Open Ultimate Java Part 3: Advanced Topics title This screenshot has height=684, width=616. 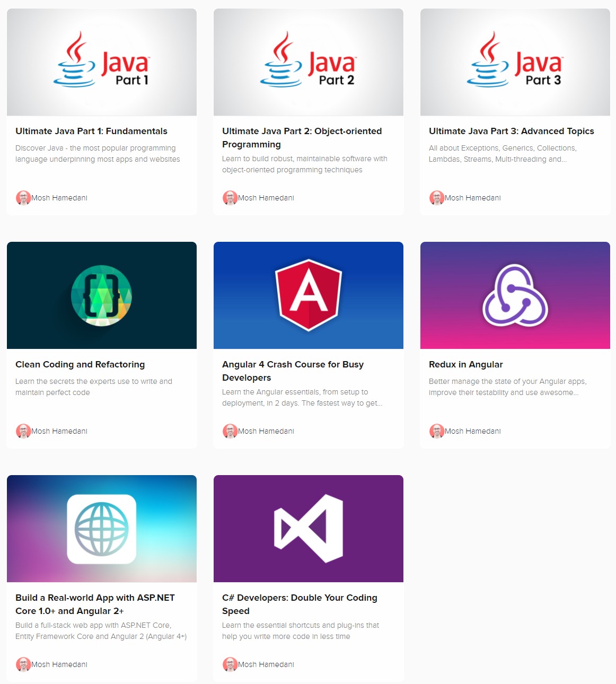512,131
